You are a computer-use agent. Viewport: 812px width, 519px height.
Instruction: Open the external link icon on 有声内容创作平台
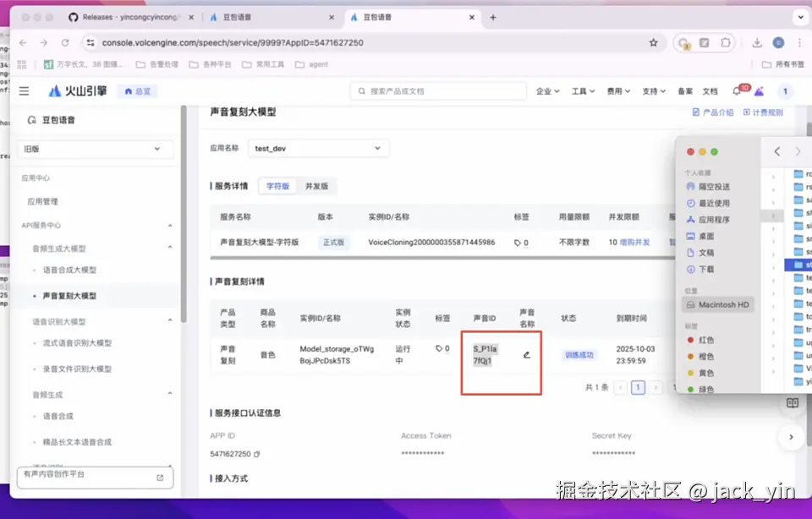160,478
